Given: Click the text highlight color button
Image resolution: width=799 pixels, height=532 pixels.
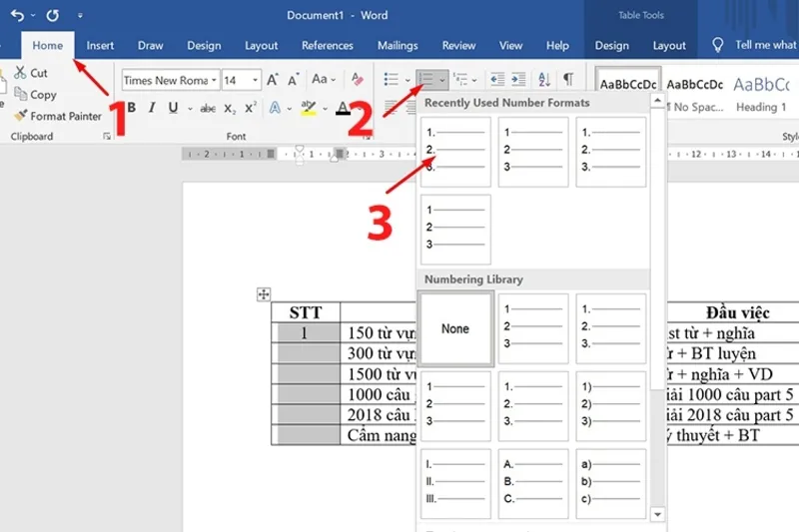Looking at the screenshot, I should click(309, 108).
